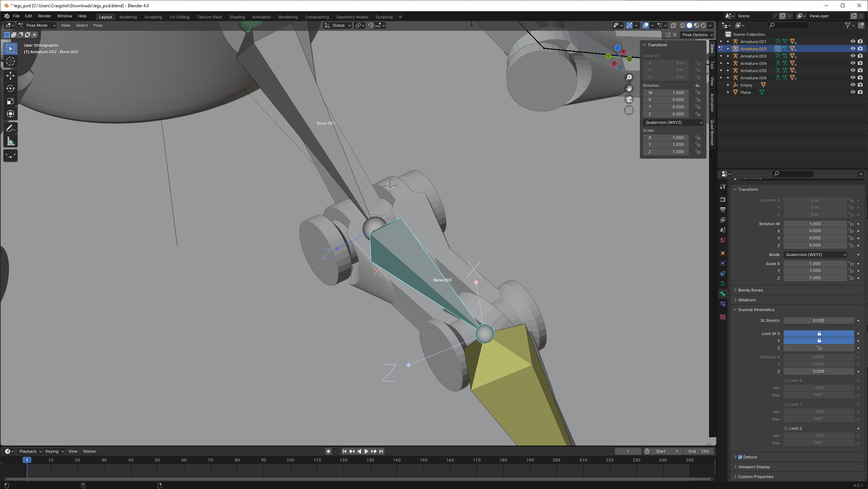Play the animation forward

tap(366, 451)
